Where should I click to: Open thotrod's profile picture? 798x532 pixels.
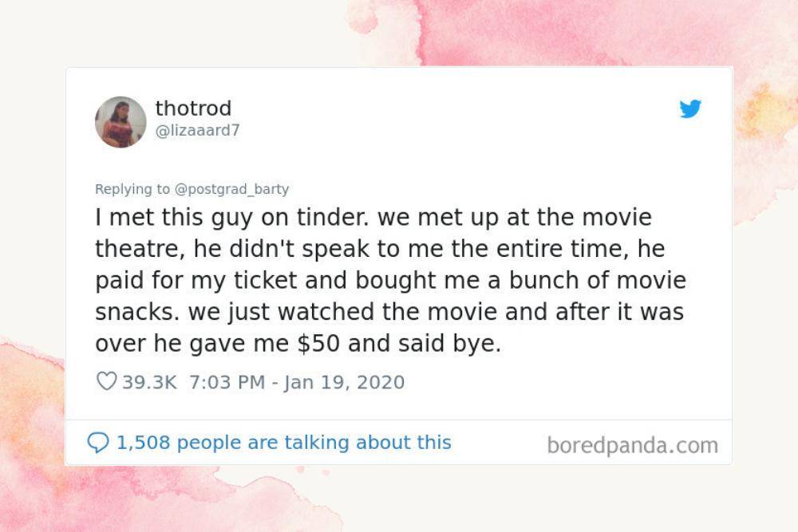(120, 122)
